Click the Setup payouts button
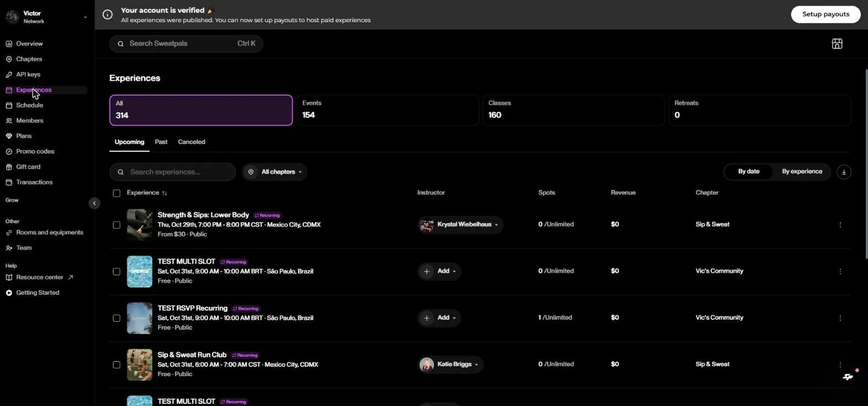The image size is (868, 406). pyautogui.click(x=825, y=14)
